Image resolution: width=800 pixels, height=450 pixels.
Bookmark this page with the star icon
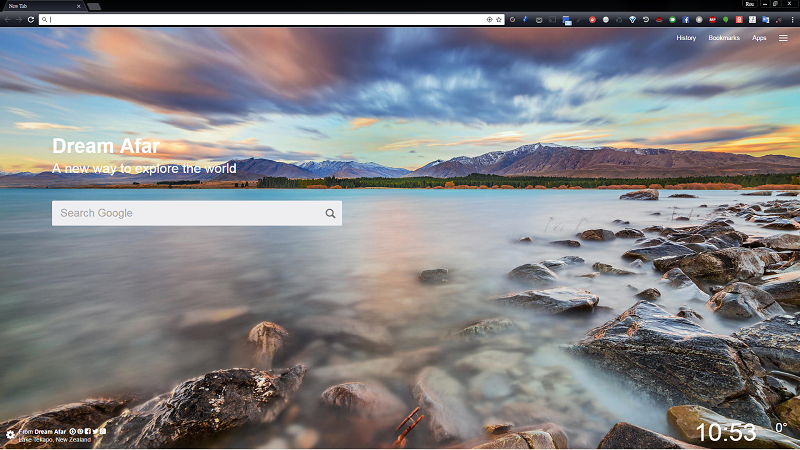tap(498, 19)
